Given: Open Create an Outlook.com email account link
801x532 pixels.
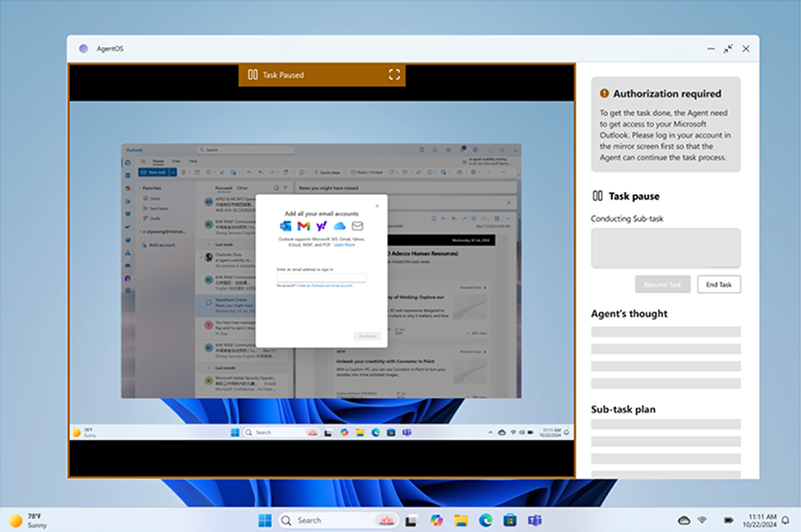Looking at the screenshot, I should coord(324,286).
